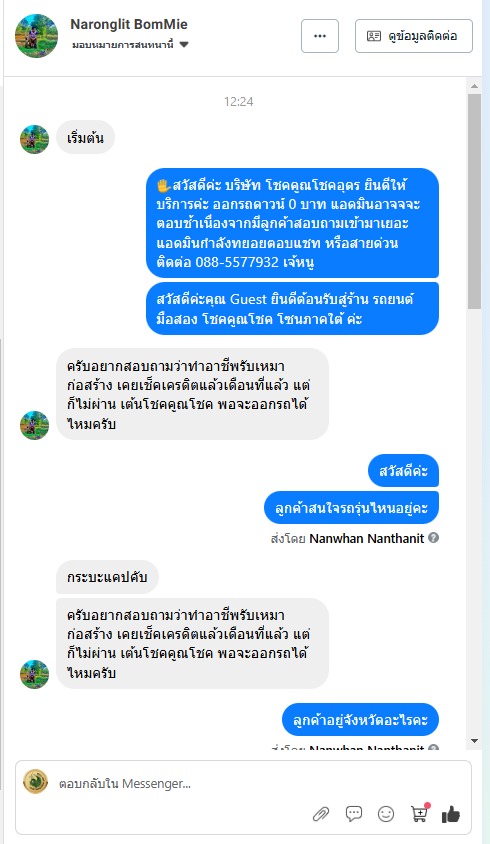Click the paperclip attach file icon
Viewport: 490px width, 844px height.
coord(321,814)
